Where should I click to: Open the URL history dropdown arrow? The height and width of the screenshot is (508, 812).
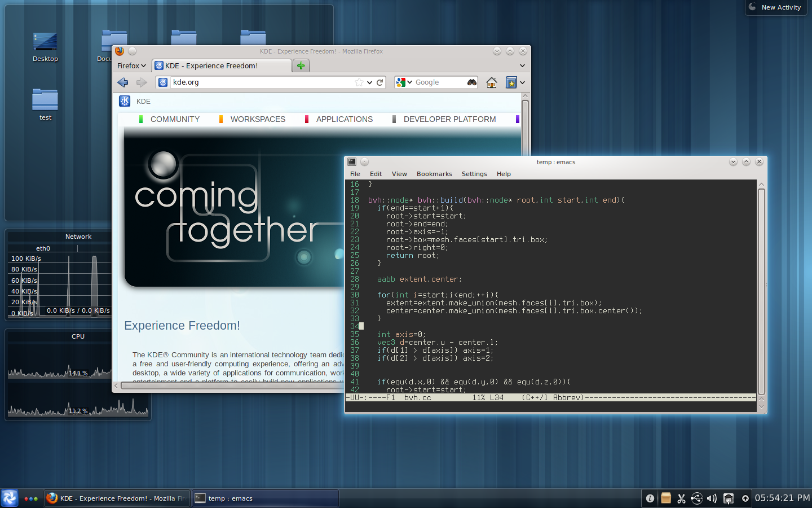[369, 82]
